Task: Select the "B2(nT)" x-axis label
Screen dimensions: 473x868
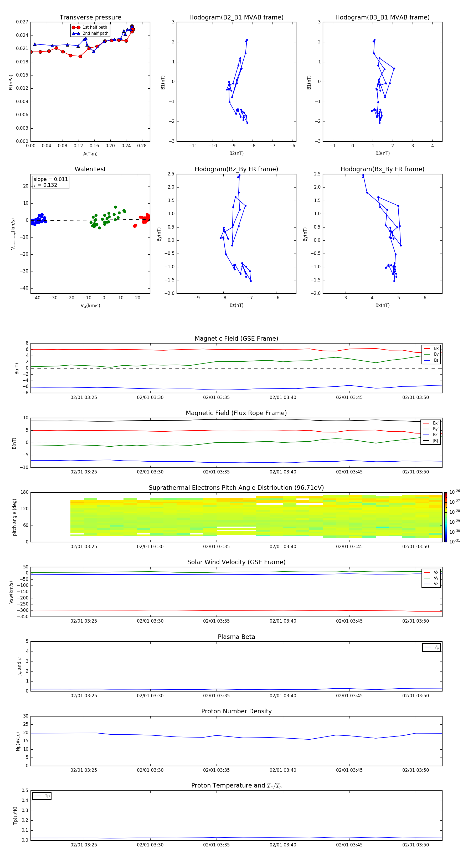Action: pos(236,154)
